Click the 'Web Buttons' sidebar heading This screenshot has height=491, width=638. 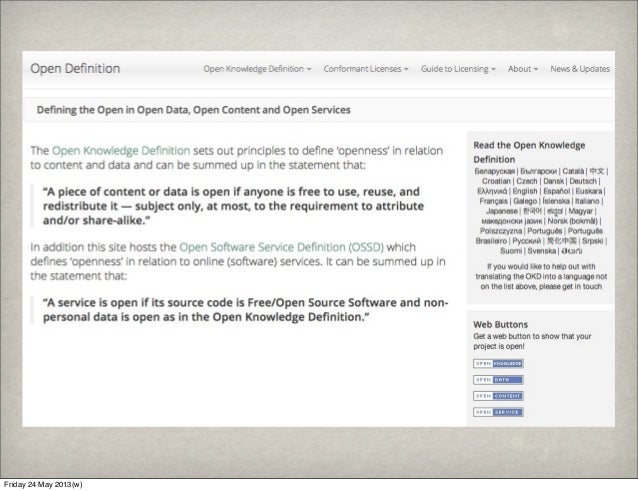pos(500,325)
